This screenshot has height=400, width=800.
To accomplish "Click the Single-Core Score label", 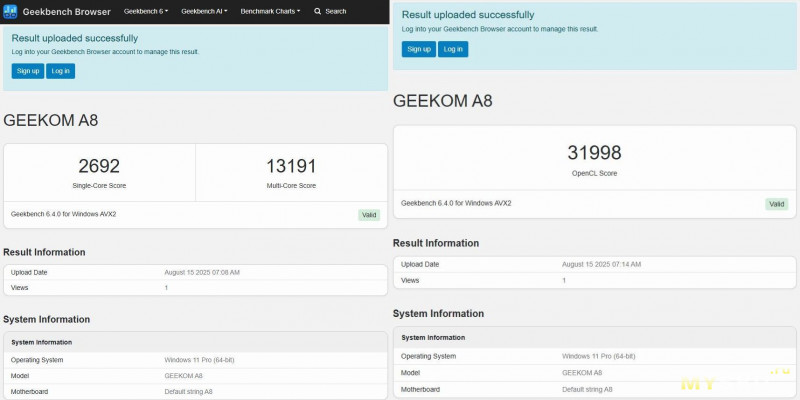I will click(x=99, y=186).
